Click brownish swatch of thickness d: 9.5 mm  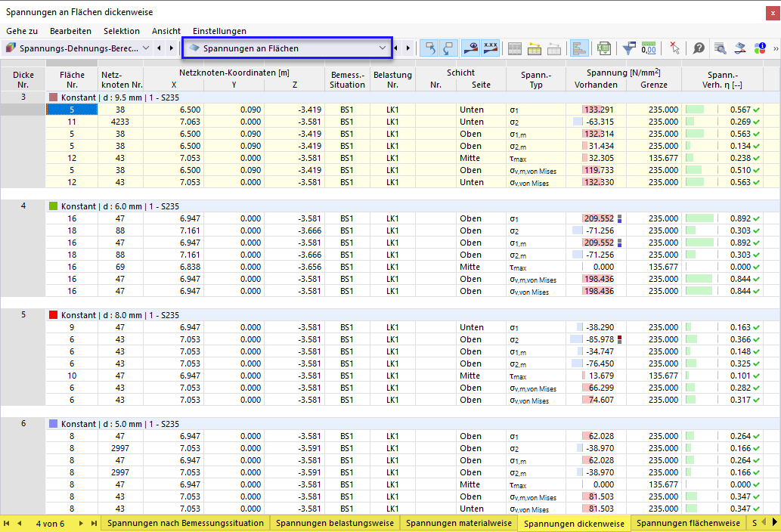tap(53, 97)
